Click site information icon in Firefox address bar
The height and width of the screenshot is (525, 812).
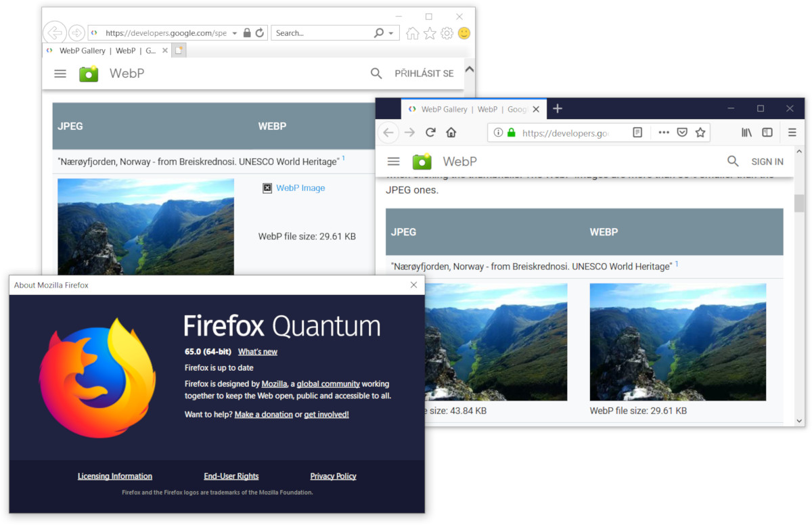(498, 133)
